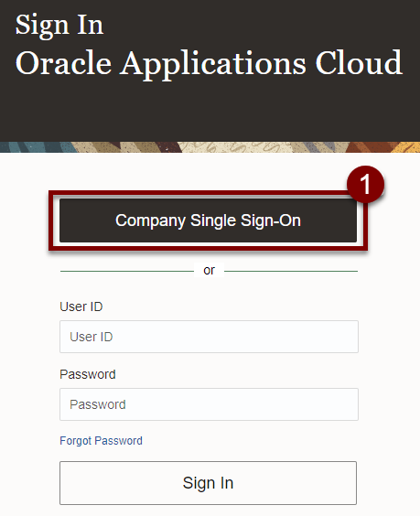Click the Company Single Sign-On button
The width and height of the screenshot is (420, 516).
208,220
